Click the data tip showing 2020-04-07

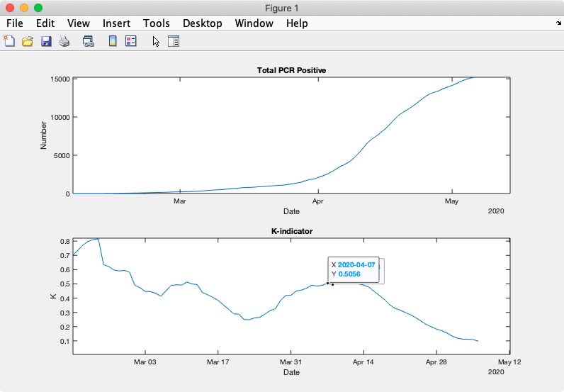[x=354, y=269]
